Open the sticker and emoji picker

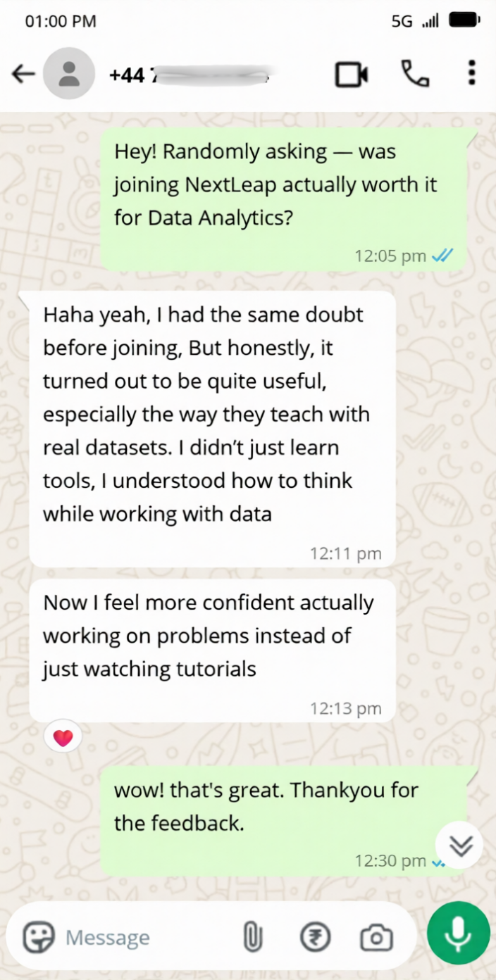pyautogui.click(x=39, y=938)
